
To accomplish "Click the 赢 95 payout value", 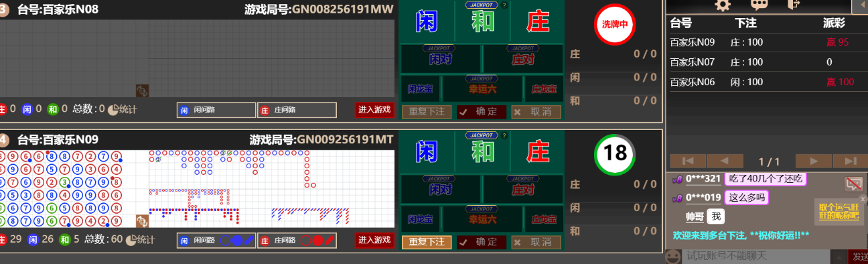I will click(x=838, y=42).
